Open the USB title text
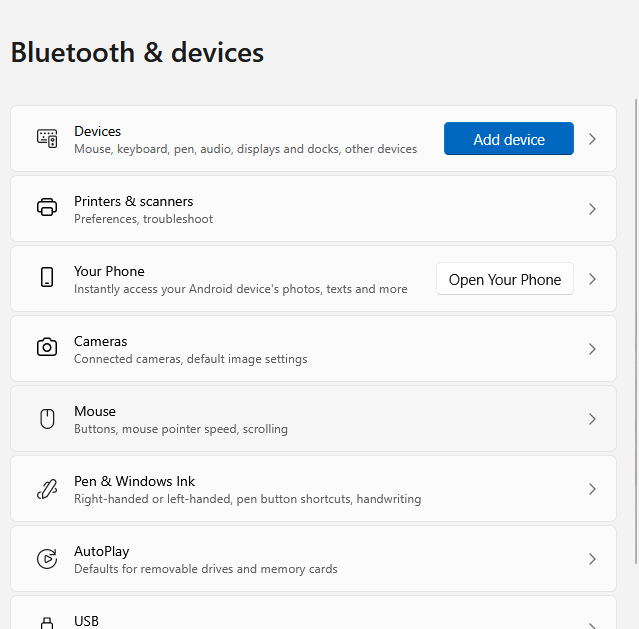The width and height of the screenshot is (639, 629). pos(86,621)
